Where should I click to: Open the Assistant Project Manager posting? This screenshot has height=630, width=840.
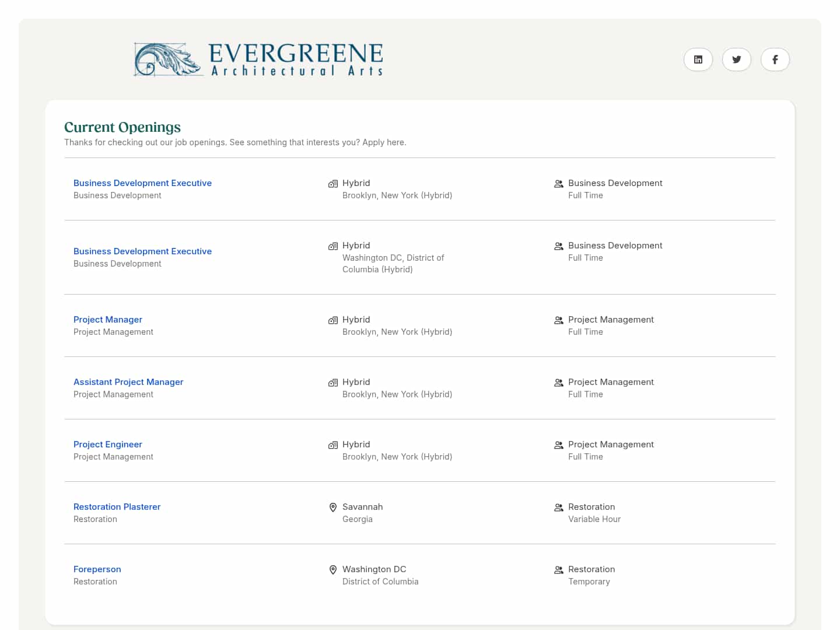tap(128, 381)
